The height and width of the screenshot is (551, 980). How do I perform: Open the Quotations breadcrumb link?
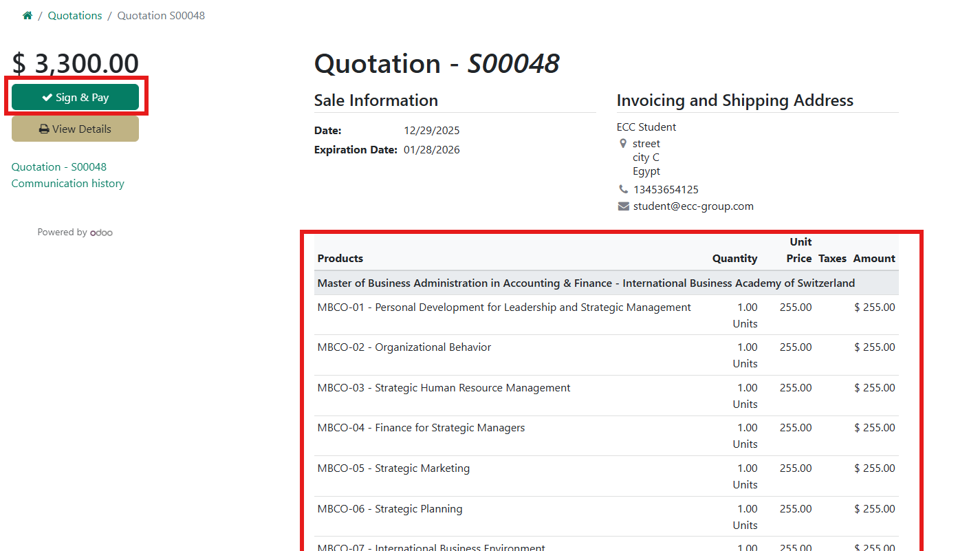[x=75, y=16]
